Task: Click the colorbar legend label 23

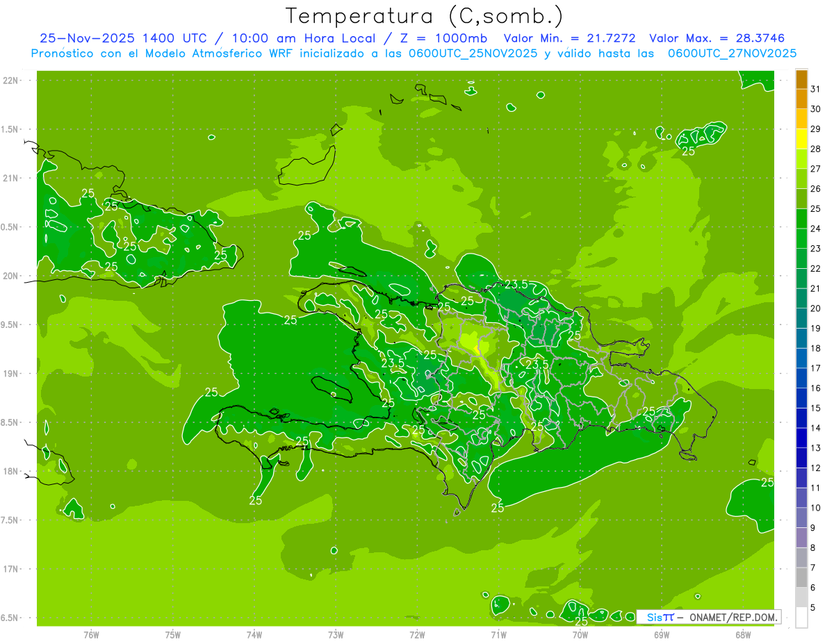Action: [x=815, y=249]
